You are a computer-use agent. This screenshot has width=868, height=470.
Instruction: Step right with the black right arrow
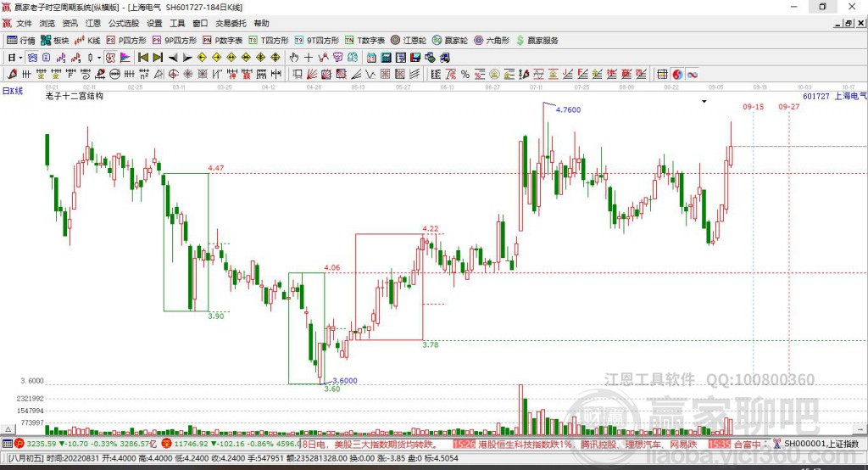tap(187, 58)
